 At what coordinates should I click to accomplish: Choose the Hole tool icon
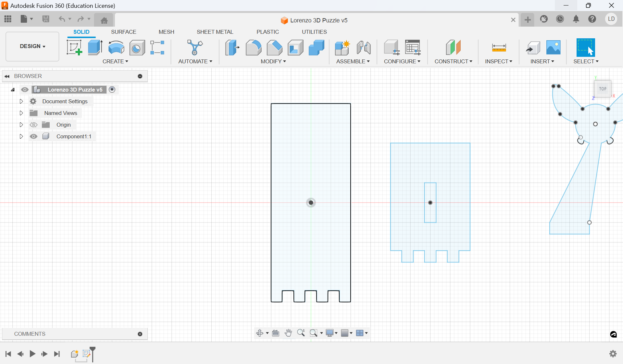pos(137,48)
